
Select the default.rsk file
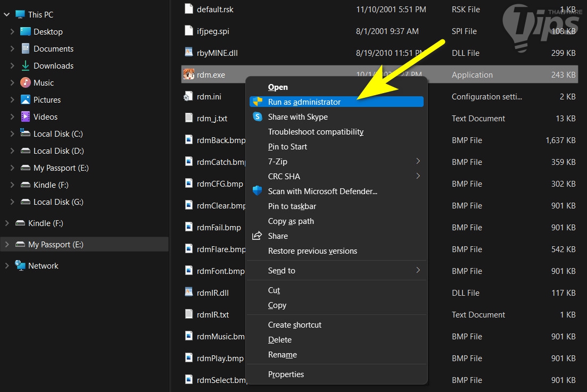click(215, 10)
